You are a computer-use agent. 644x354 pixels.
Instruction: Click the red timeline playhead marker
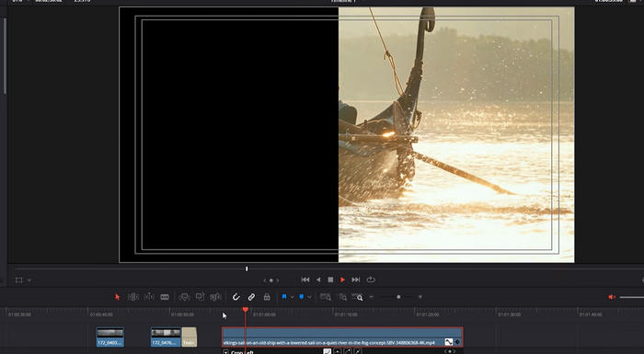(x=246, y=310)
